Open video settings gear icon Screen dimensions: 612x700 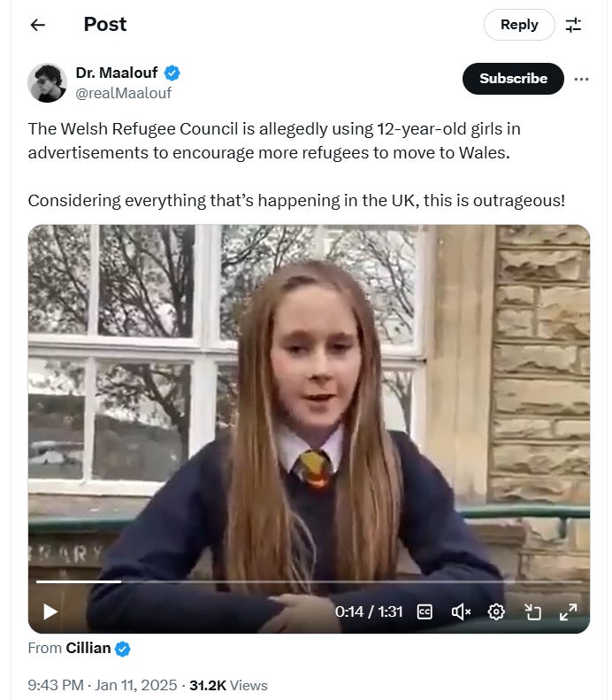click(496, 612)
